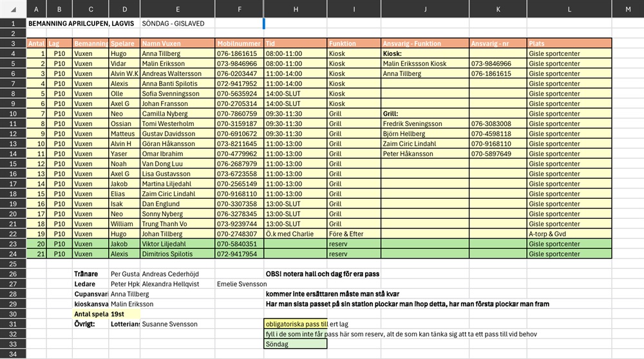644x359 pixels.
Task: Click the green 'Söndag' legend cell
Action: [x=296, y=344]
